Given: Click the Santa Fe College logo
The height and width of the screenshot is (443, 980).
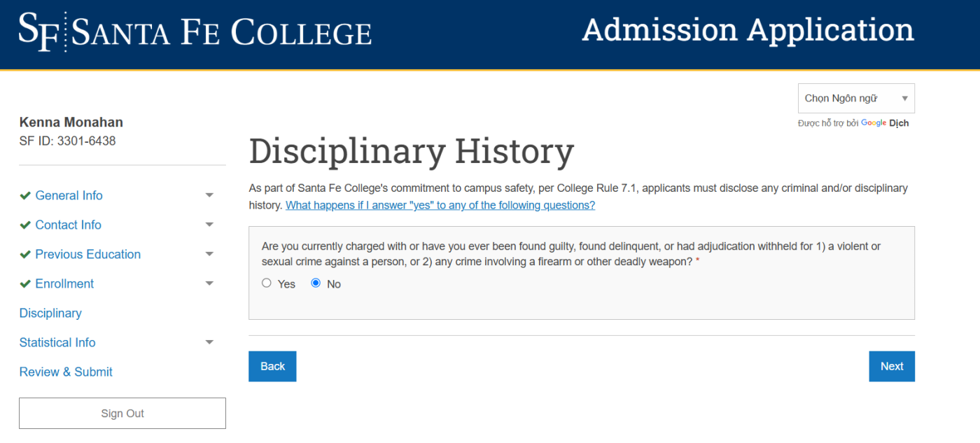Looking at the screenshot, I should point(195,32).
